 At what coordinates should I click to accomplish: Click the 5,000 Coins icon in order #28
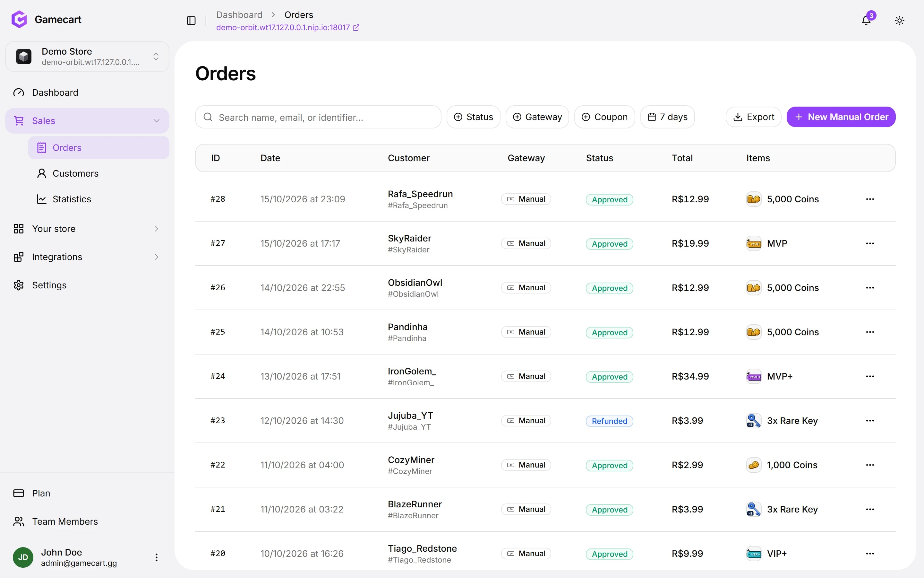pyautogui.click(x=753, y=199)
